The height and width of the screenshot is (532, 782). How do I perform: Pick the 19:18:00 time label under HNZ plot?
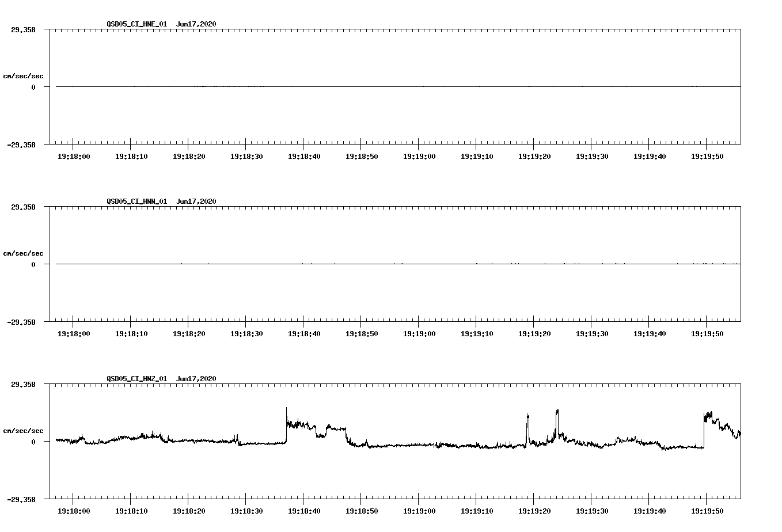[x=74, y=511]
